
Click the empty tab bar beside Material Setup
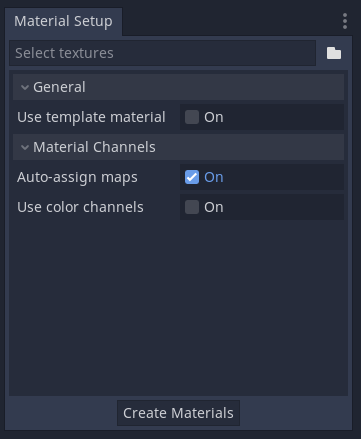pyautogui.click(x=230, y=21)
